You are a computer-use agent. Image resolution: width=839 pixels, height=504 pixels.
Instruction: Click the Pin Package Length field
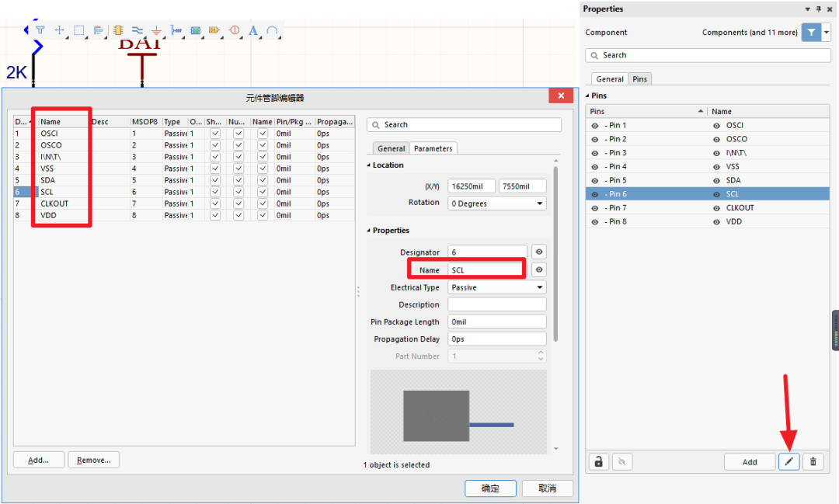click(497, 322)
